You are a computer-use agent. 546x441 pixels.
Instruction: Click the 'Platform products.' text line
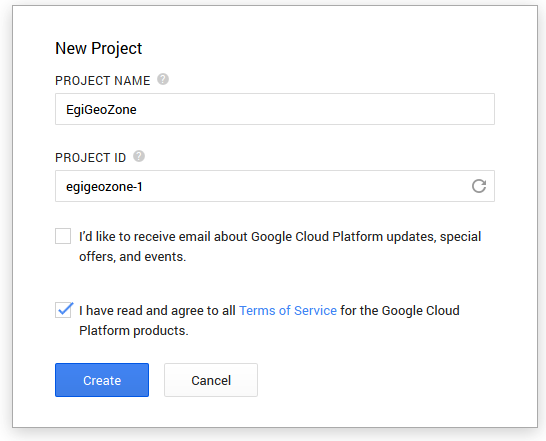134,331
